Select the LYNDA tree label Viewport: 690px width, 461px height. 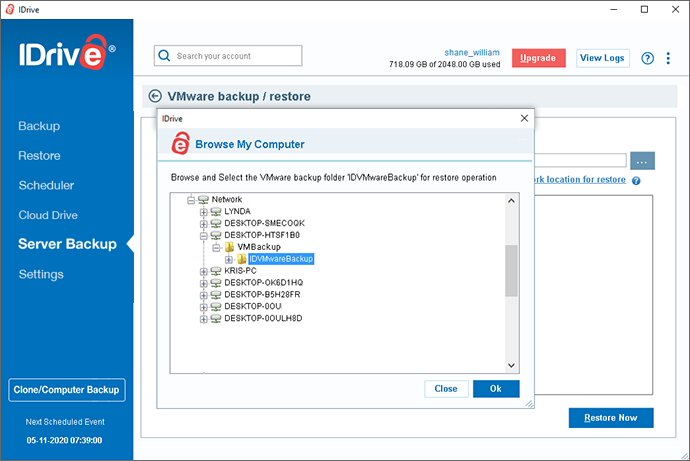[x=237, y=211]
